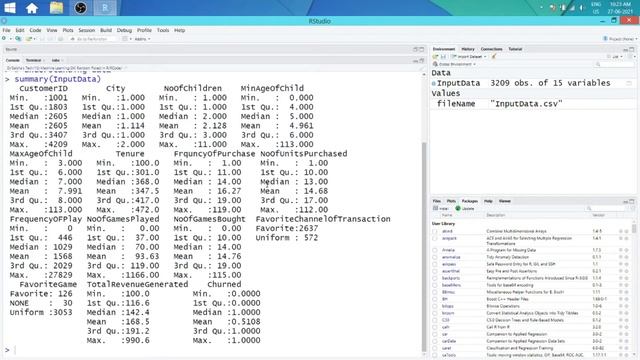
Task: Check the Amelia package checkbox
Action: pos(435,250)
